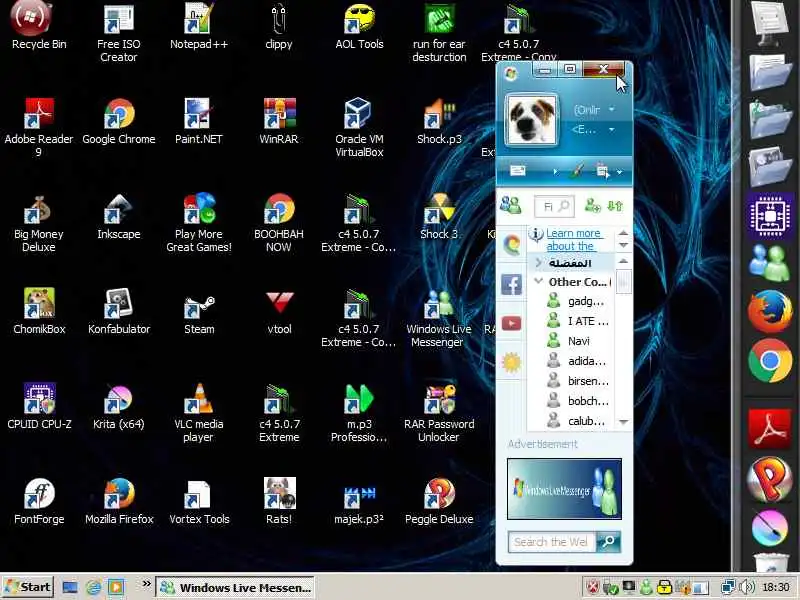This screenshot has width=800, height=600.
Task: Click the Add a contact icon
Action: 592,206
